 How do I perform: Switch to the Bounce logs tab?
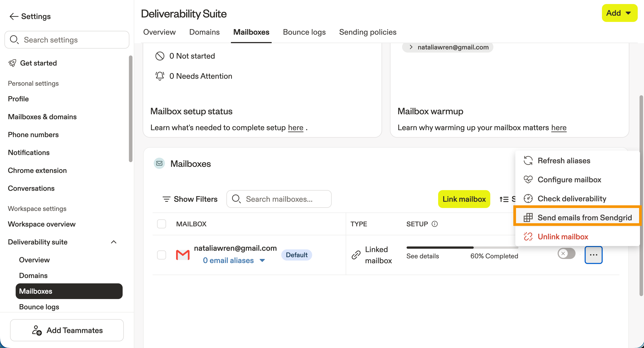[304, 32]
